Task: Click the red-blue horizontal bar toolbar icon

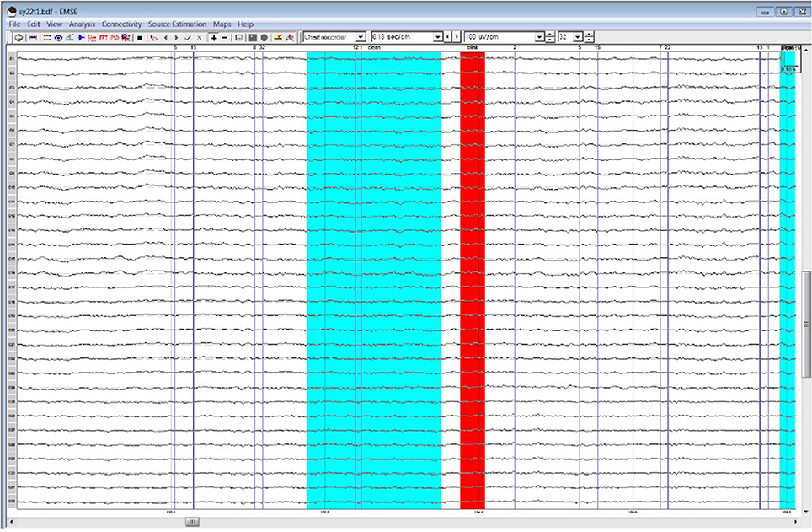Action: (33, 37)
